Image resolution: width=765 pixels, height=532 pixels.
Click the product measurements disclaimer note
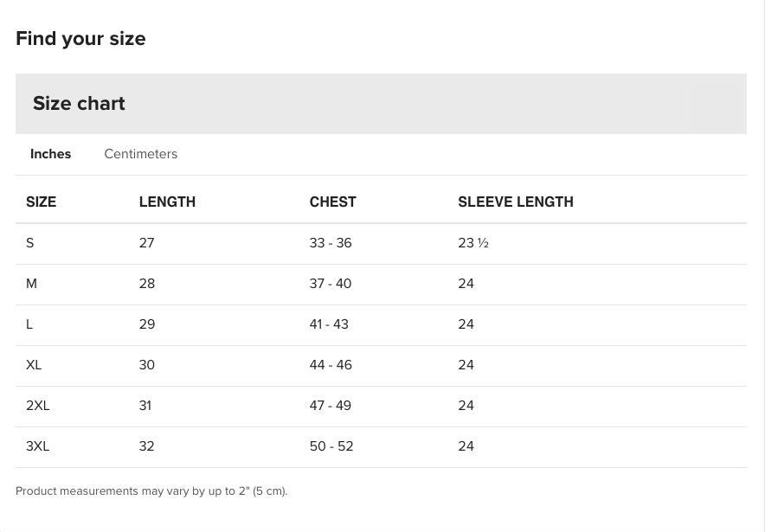click(151, 491)
